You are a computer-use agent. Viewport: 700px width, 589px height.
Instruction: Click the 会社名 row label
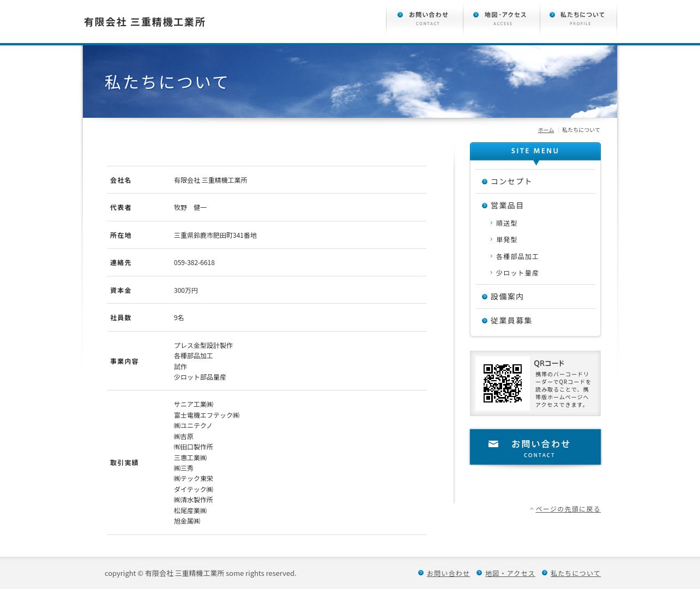(x=120, y=181)
